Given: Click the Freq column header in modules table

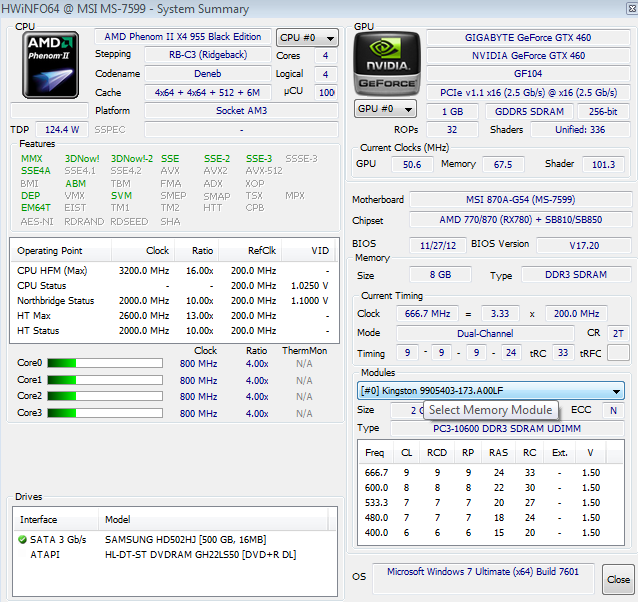Looking at the screenshot, I should (x=375, y=453).
